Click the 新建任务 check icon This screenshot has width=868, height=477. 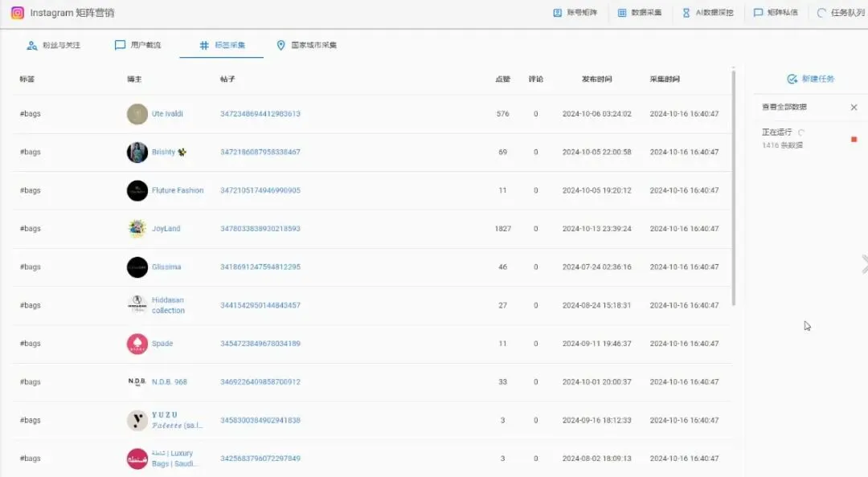pyautogui.click(x=792, y=78)
